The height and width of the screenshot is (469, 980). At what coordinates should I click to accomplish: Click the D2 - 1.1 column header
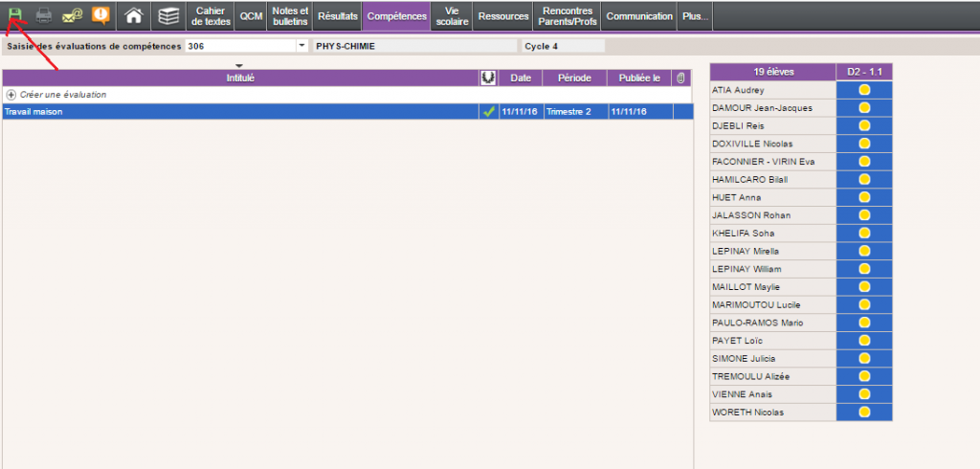[863, 72]
